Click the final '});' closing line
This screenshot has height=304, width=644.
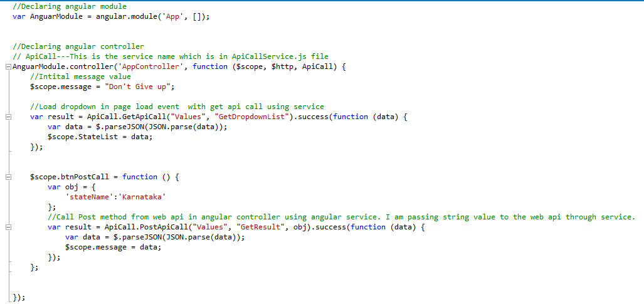pos(19,298)
